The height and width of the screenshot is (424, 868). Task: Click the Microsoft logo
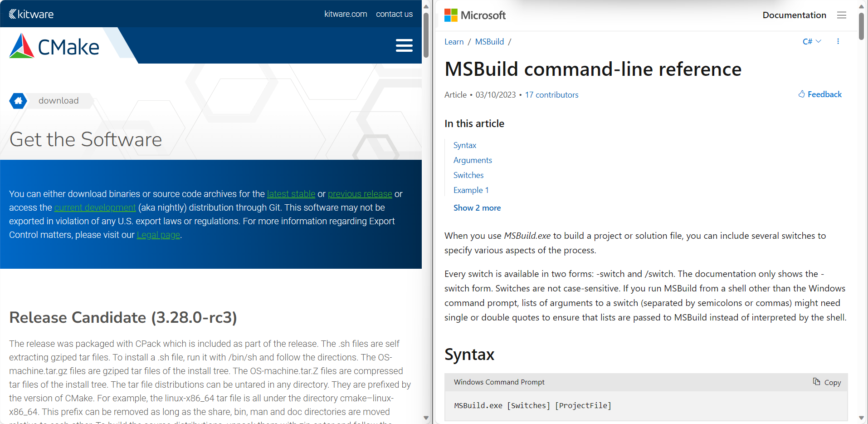pyautogui.click(x=475, y=15)
